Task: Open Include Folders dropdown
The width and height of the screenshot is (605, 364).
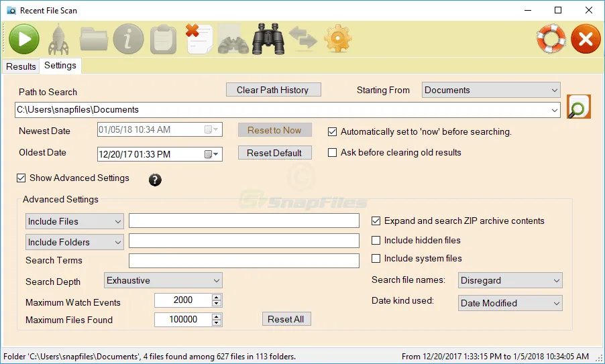Action: (74, 242)
